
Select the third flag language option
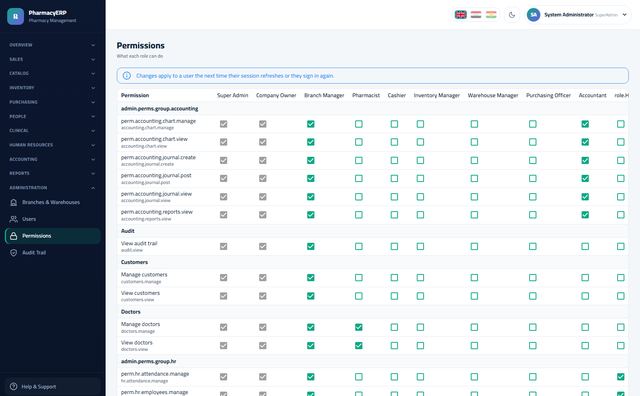pos(491,15)
